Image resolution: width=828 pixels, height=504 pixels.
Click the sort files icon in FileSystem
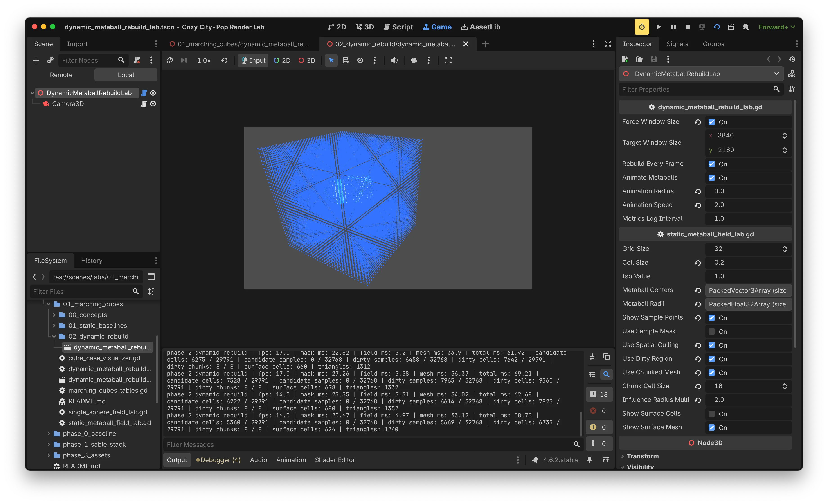pos(151,291)
